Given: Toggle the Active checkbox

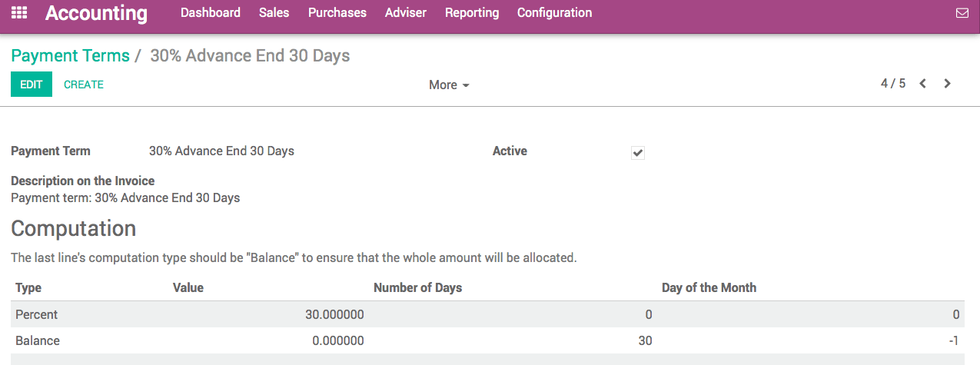Looking at the screenshot, I should [638, 152].
